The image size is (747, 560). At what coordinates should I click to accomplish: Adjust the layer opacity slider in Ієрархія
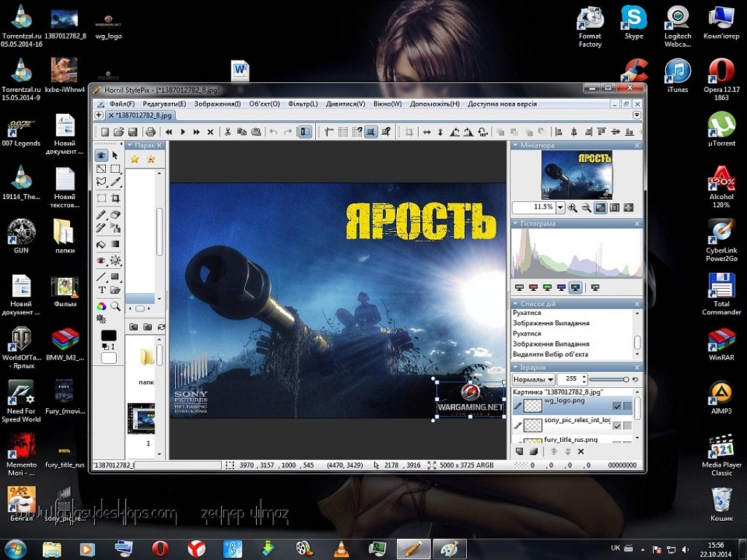609,379
